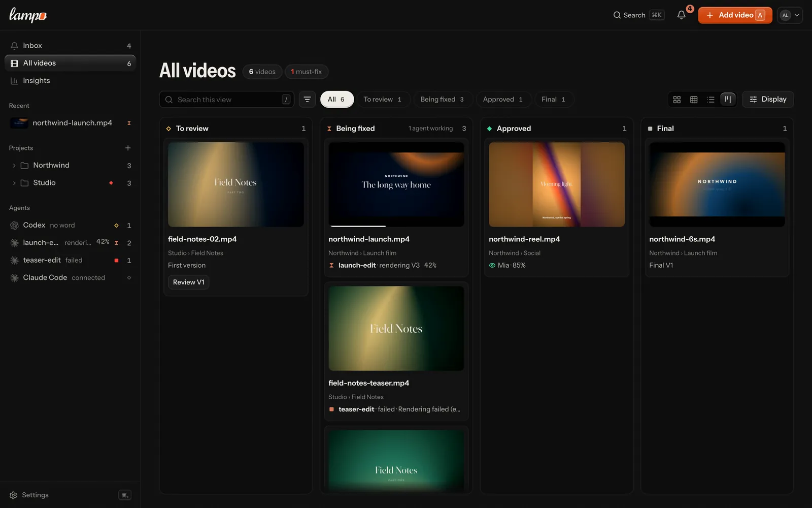Filter by the Being fixed tab
Viewport: 812px width, 508px height.
[442, 100]
